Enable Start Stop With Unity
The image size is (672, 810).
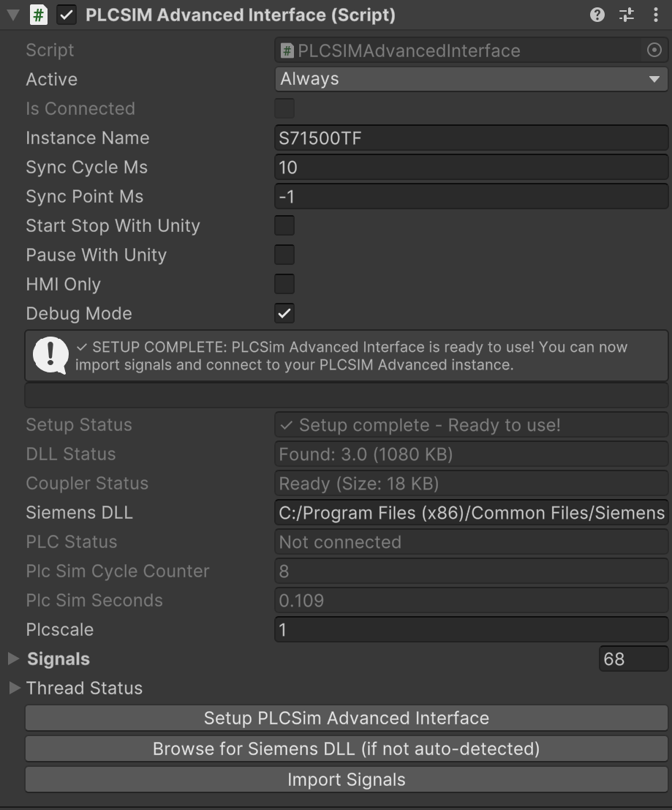click(x=284, y=225)
